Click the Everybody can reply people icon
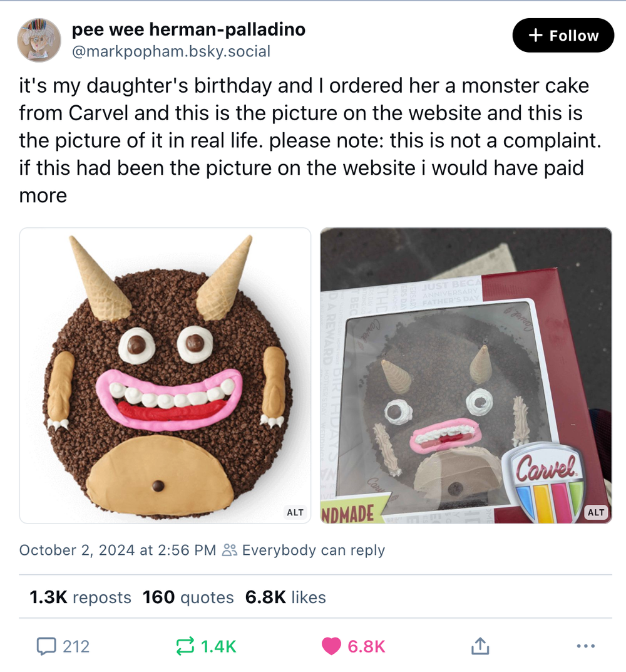 pyautogui.click(x=230, y=551)
